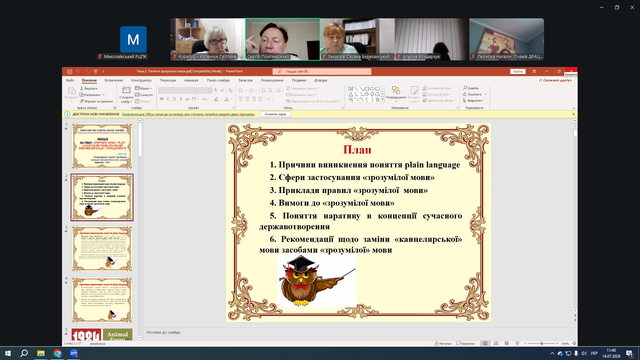This screenshot has width=640, height=360.
Task: Switch to Slide Sorter view icon
Action: [496, 343]
